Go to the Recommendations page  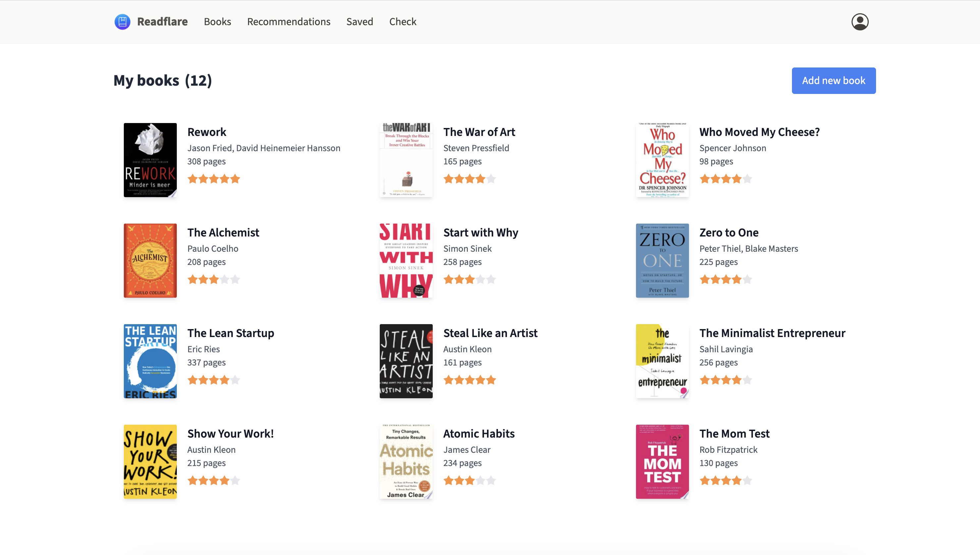[289, 22]
